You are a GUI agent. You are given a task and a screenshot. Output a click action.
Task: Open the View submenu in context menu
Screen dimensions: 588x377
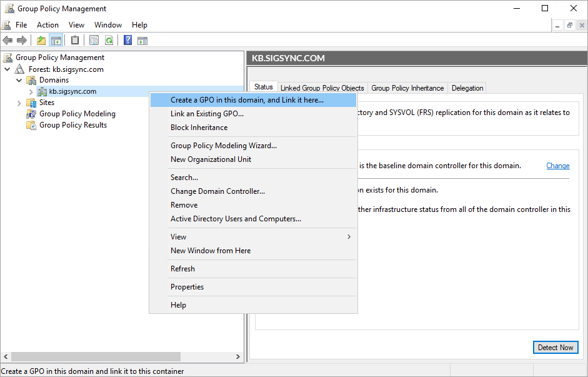(x=253, y=237)
